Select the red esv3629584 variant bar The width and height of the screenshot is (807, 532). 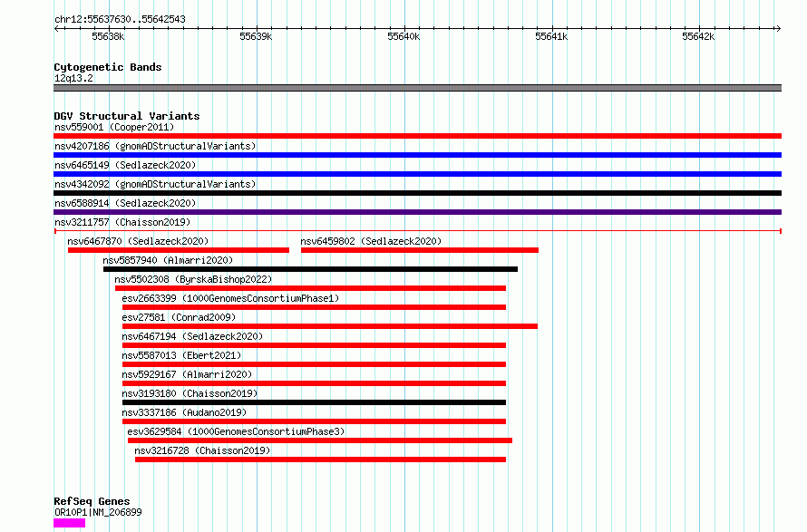(x=319, y=440)
